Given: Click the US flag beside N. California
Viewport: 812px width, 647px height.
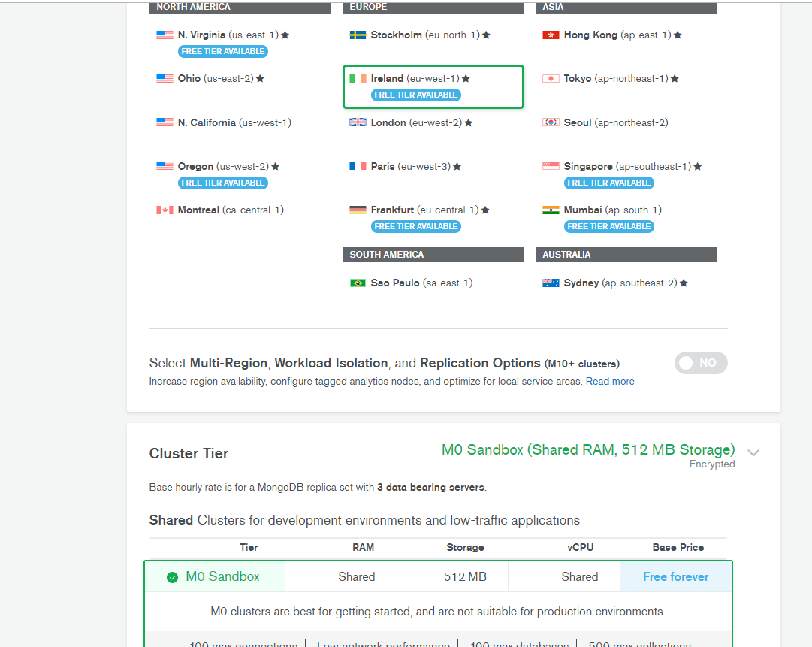Looking at the screenshot, I should 165,122.
